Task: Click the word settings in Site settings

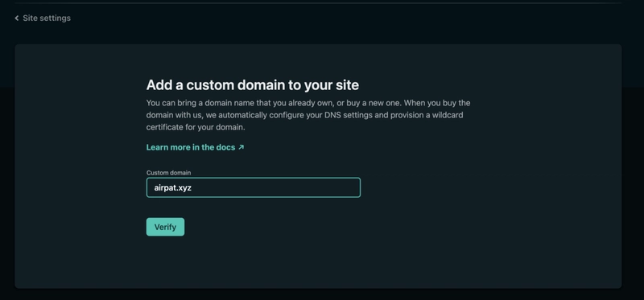Action: click(x=56, y=18)
